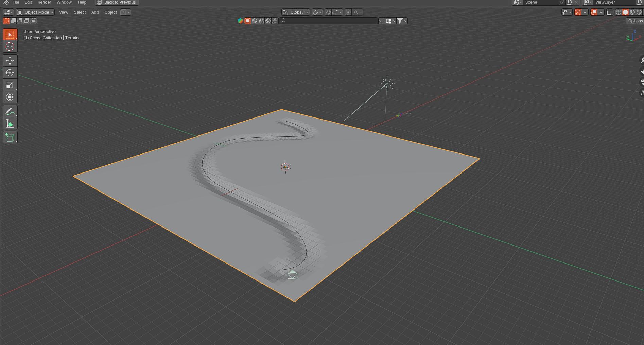Click the pin scene icon
Image resolution: width=644 pixels, height=345 pixels.
561,2
